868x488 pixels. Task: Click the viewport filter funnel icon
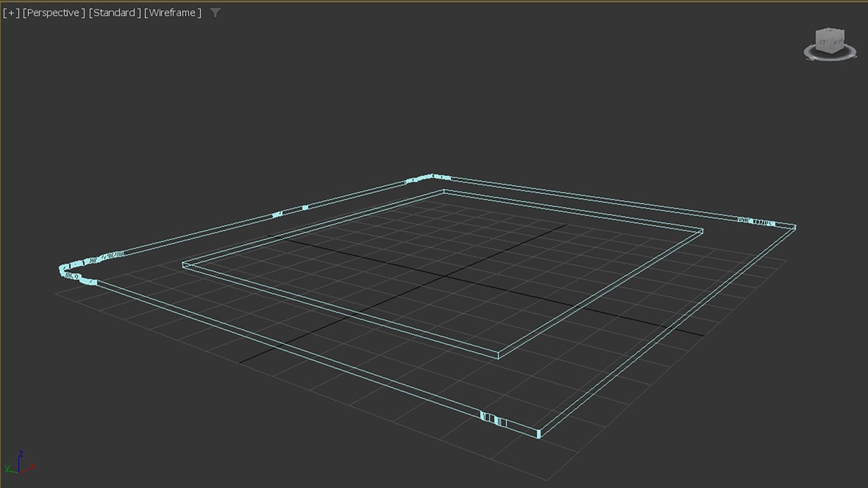point(215,13)
